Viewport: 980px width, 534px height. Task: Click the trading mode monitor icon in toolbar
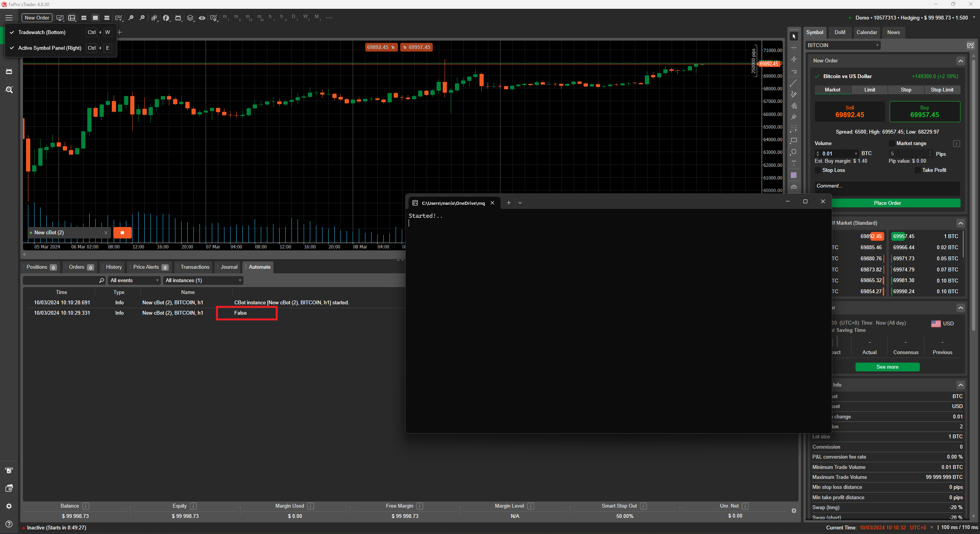[60, 18]
